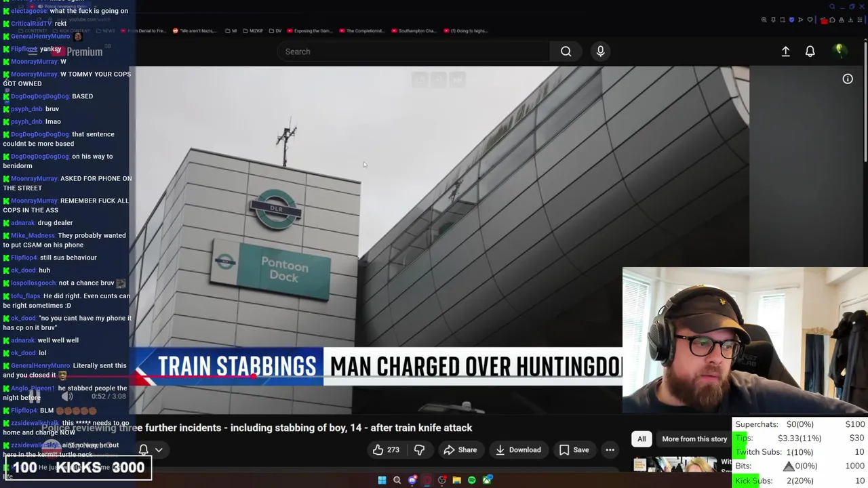Image resolution: width=868 pixels, height=488 pixels.
Task: Open the blue shield ad-blocker icon
Action: click(791, 20)
